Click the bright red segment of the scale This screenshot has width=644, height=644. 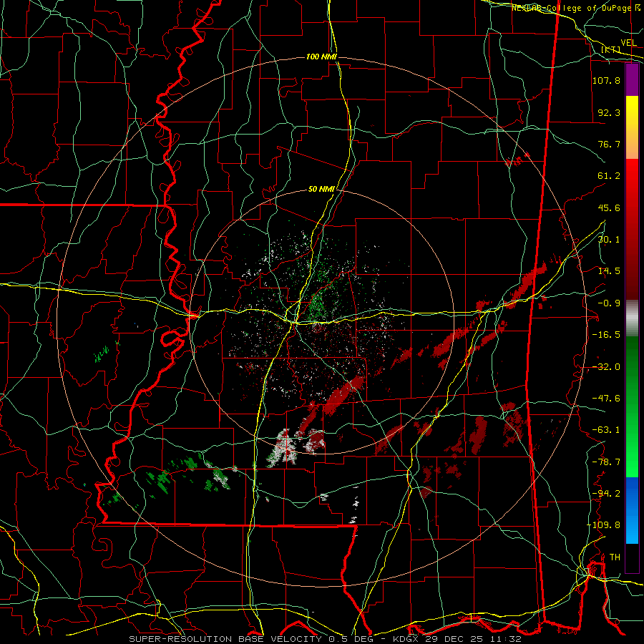pyautogui.click(x=632, y=175)
